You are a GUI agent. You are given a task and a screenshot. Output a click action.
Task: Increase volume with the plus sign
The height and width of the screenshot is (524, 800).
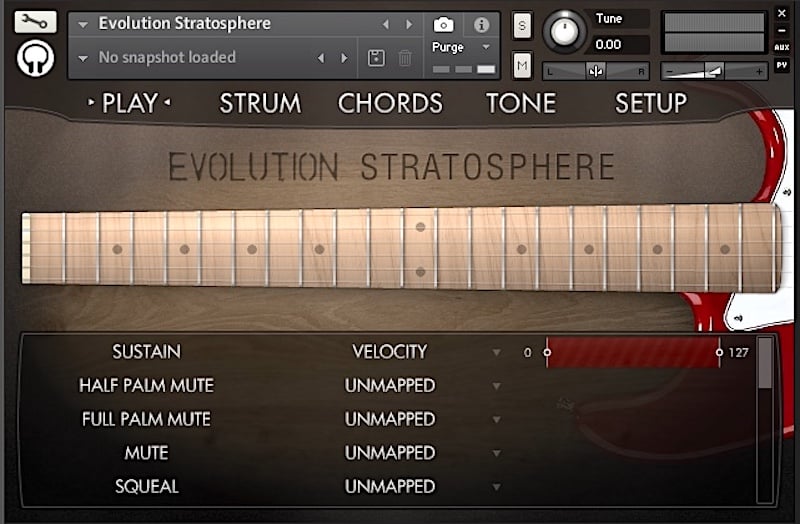(759, 72)
